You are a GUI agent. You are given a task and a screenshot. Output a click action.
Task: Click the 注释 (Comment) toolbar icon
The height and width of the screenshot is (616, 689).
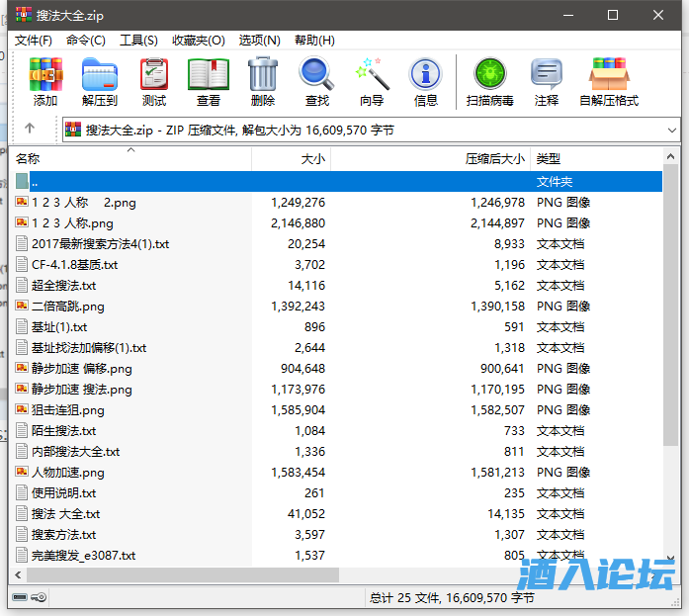click(547, 81)
